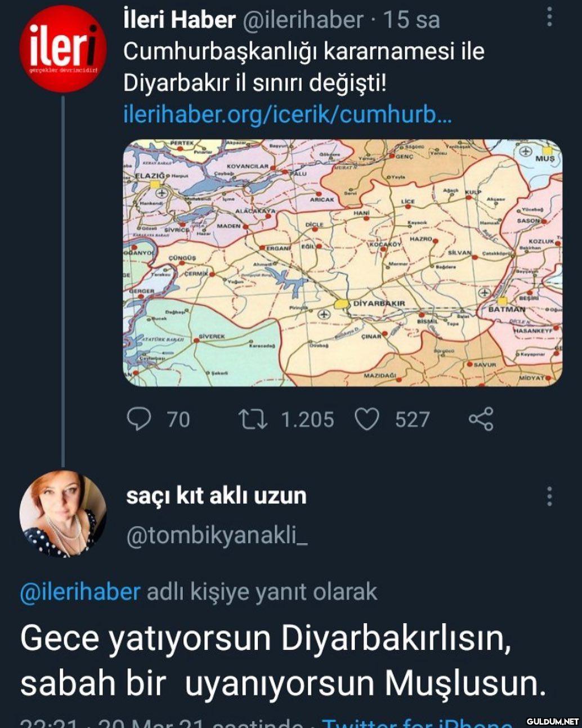Tap the reply speech bubble icon

click(138, 419)
